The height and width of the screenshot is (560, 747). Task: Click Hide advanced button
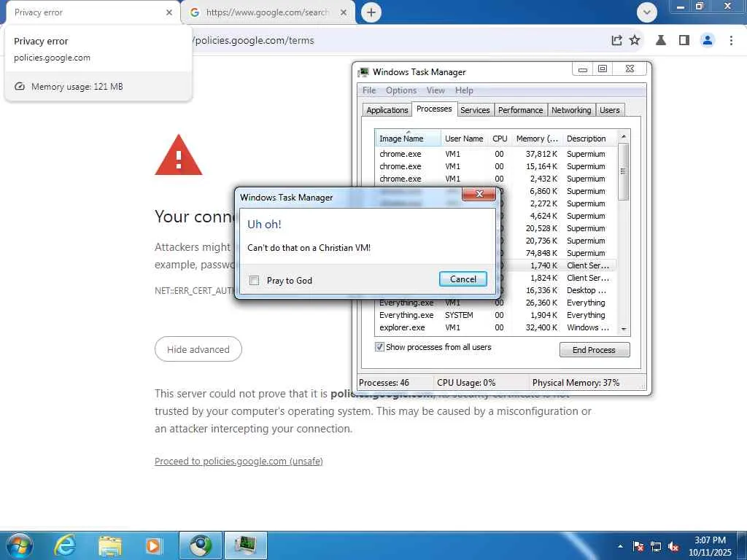coord(198,349)
